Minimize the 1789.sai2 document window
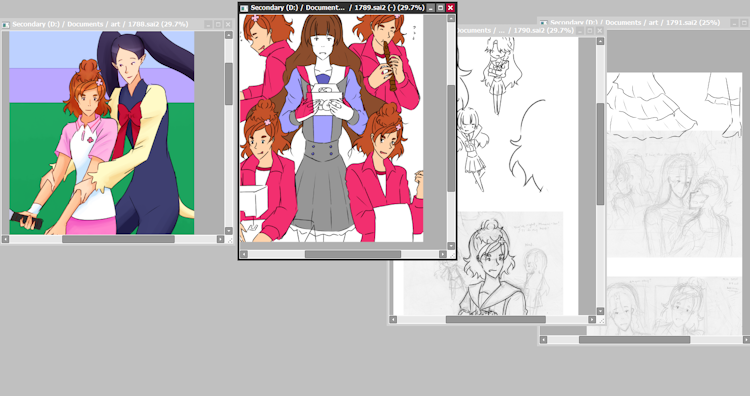Image resolution: width=750 pixels, height=396 pixels. (x=431, y=8)
